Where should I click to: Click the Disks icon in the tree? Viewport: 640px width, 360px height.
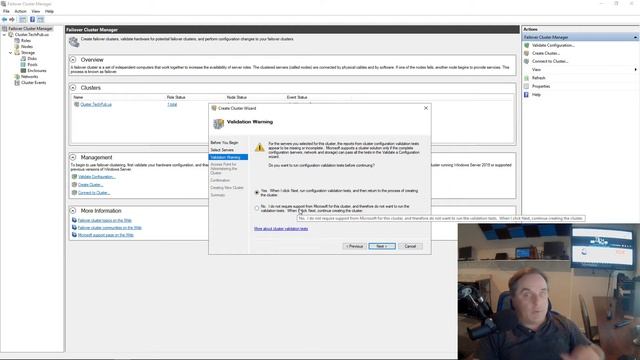pos(23,58)
